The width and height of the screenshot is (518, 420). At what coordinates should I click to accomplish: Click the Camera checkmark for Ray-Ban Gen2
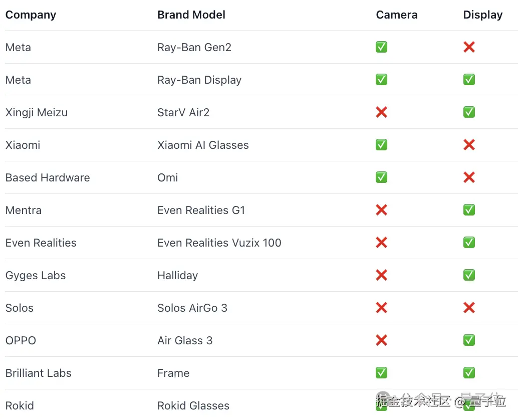pyautogui.click(x=381, y=47)
